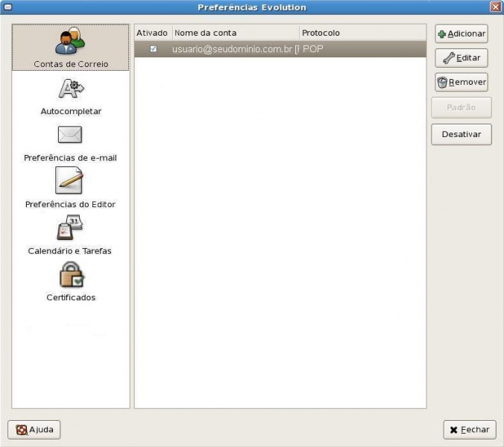Click the Remover button
The width and height of the screenshot is (504, 447).
462,82
